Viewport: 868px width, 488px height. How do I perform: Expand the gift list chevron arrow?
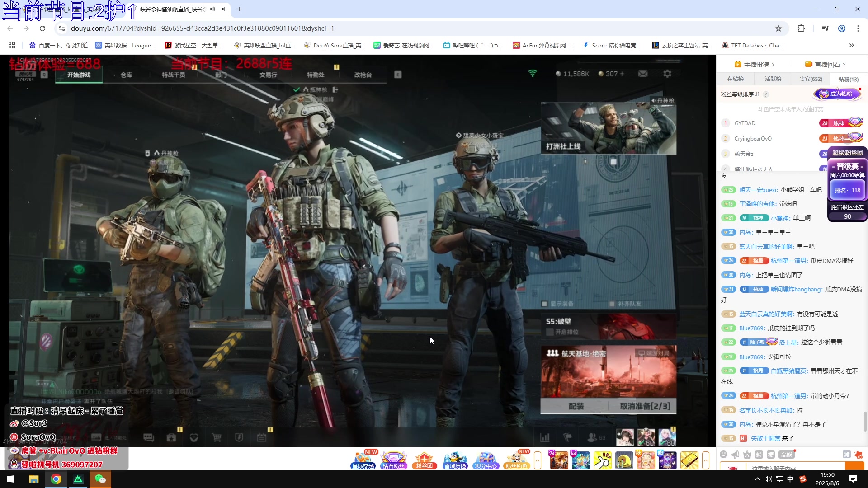(706, 460)
